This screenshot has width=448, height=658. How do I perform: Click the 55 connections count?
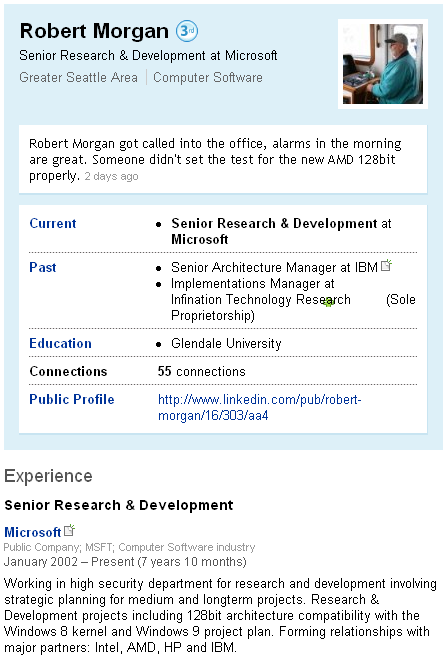[201, 371]
